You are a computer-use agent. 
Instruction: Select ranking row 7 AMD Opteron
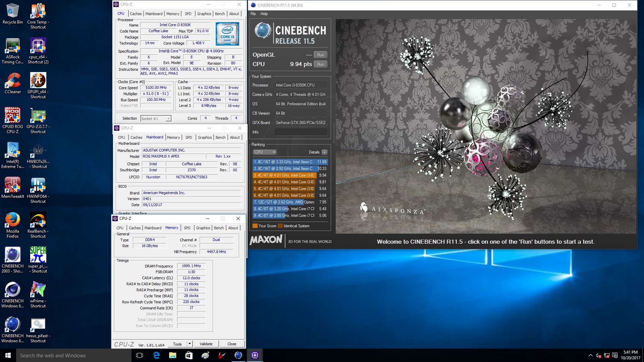[x=290, y=202]
